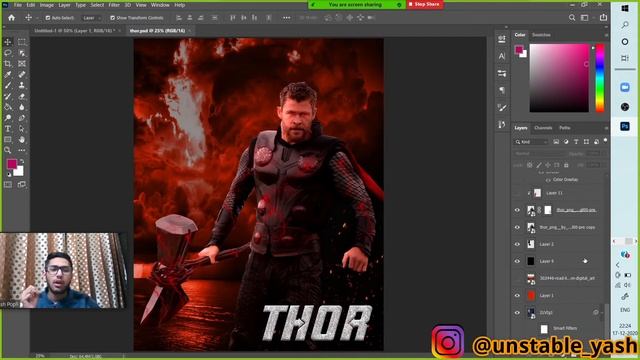The image size is (640, 360).
Task: Select the Brush tool
Action: [8, 85]
